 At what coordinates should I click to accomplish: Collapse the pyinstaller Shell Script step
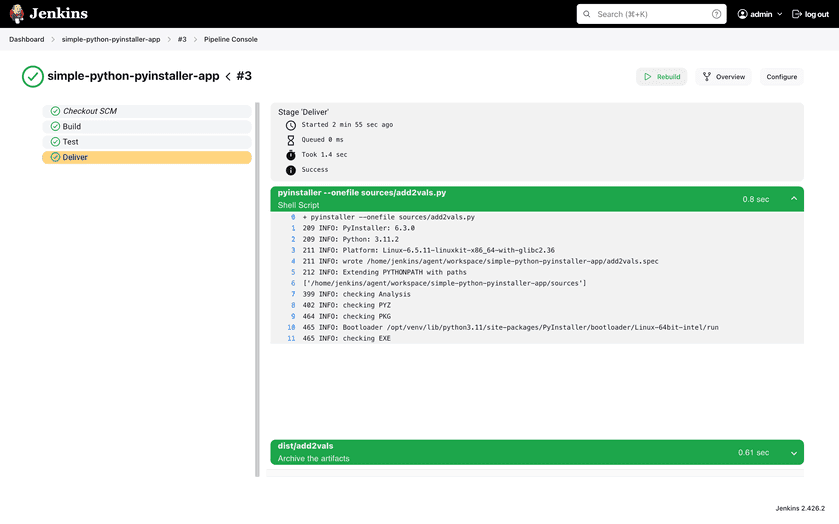[794, 199]
